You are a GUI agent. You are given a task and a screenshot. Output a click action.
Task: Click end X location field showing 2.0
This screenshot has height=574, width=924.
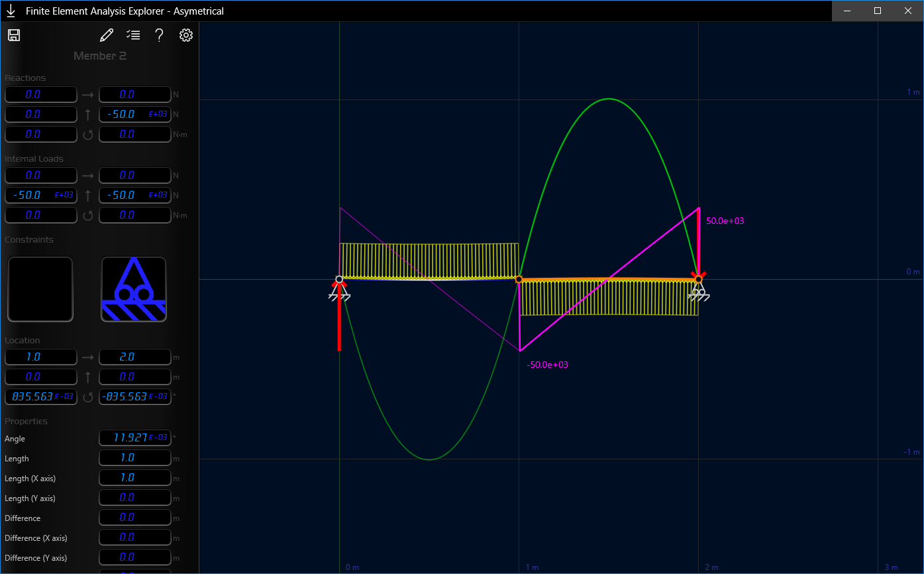click(x=135, y=357)
